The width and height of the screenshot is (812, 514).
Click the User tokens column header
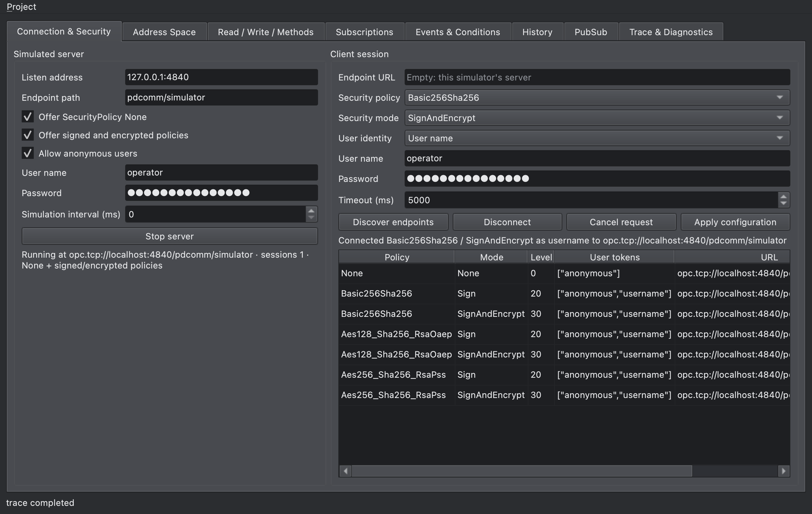click(x=614, y=257)
